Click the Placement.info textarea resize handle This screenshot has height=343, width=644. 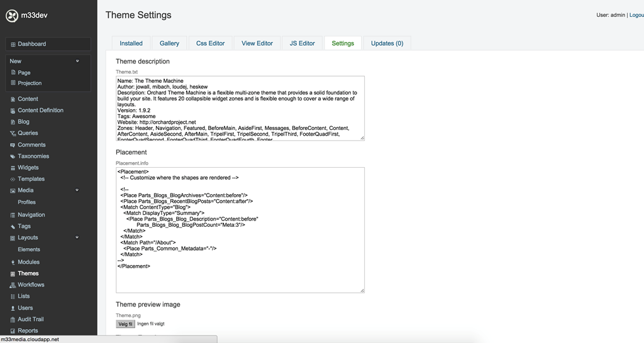(x=362, y=290)
